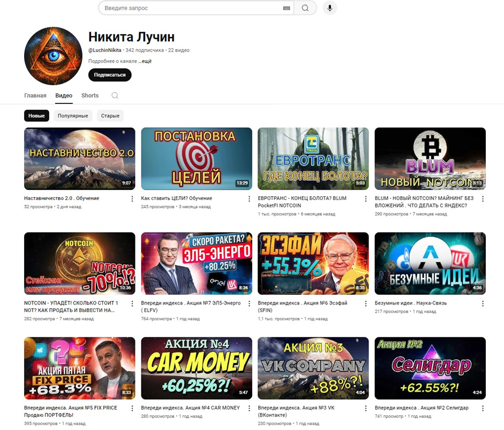
Task: Open title NOTCOIN - УПАДЁТ! СКОЛЬКО СТОИТ
Action: coord(71,306)
